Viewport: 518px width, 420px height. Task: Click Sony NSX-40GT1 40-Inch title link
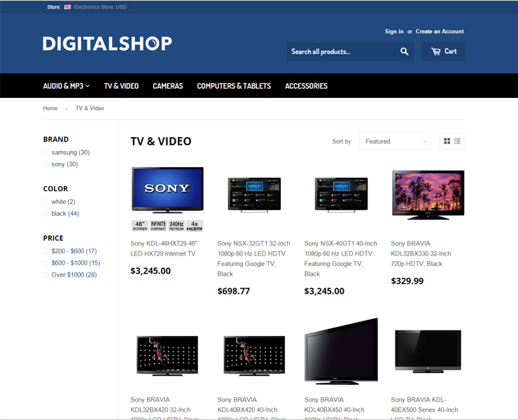click(341, 259)
